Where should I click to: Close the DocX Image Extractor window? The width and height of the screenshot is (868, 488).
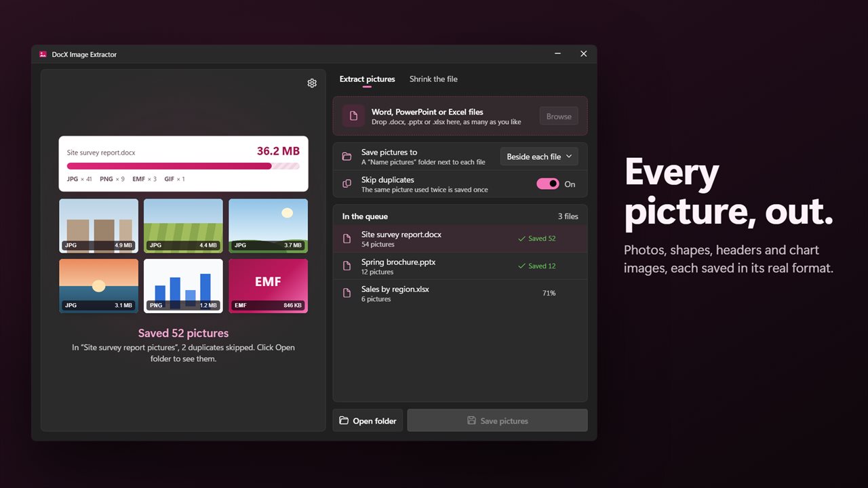coord(584,54)
